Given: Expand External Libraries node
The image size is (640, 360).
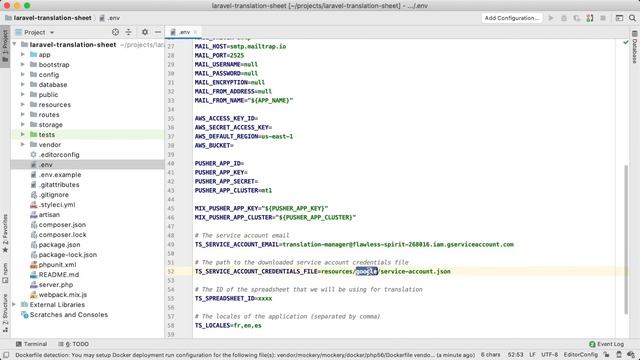Looking at the screenshot, I should (x=15, y=304).
